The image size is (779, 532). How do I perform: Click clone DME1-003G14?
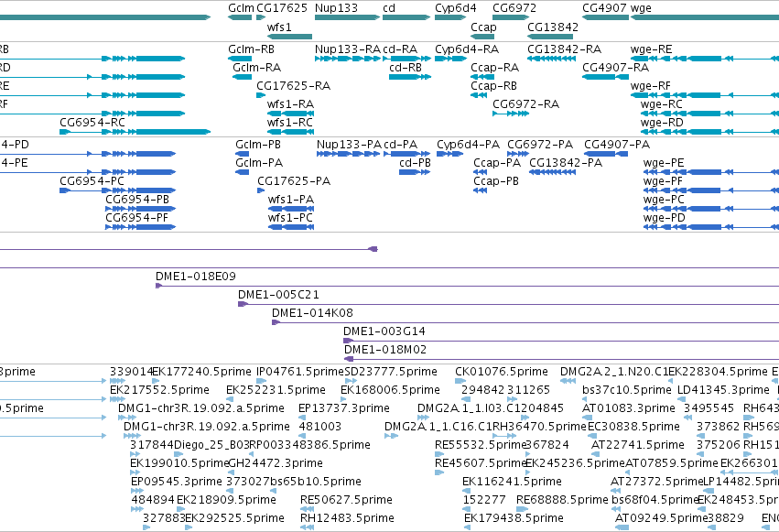point(384,331)
